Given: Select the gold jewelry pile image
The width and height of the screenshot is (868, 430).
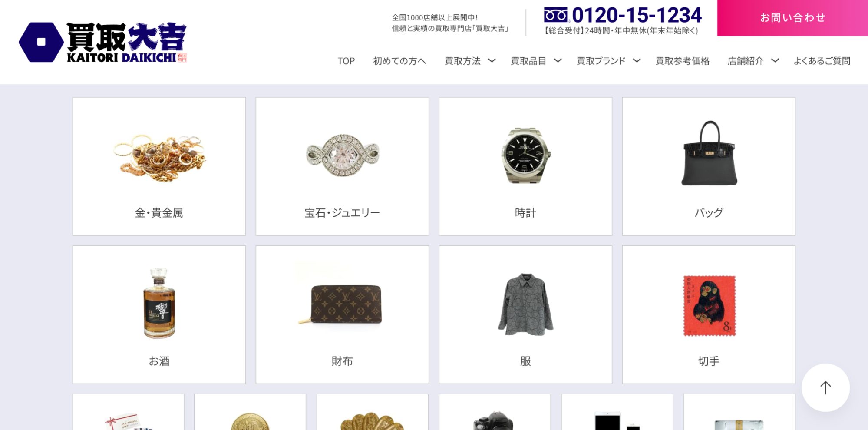Looking at the screenshot, I should coord(159,158).
